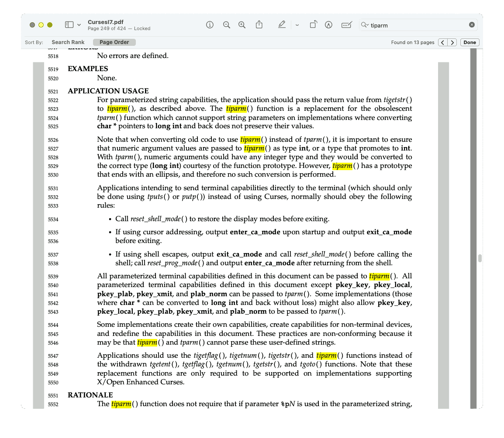Click into the tiparm search field
The height and width of the screenshot is (438, 504).
pos(417,25)
